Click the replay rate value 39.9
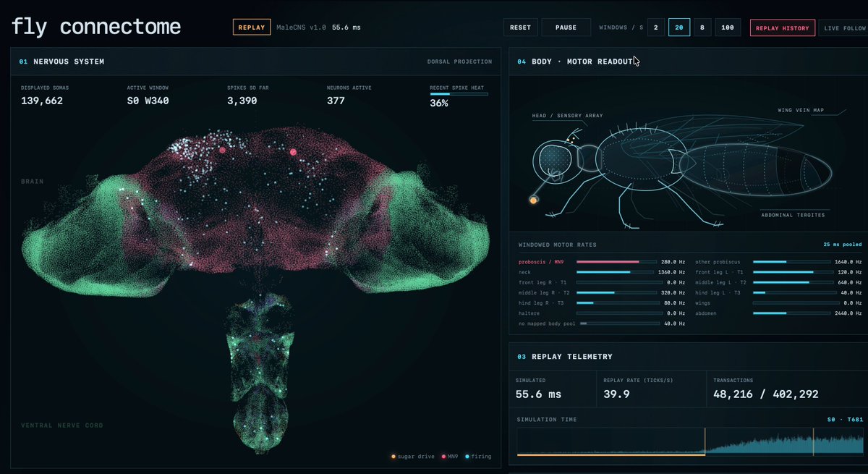 (616, 394)
